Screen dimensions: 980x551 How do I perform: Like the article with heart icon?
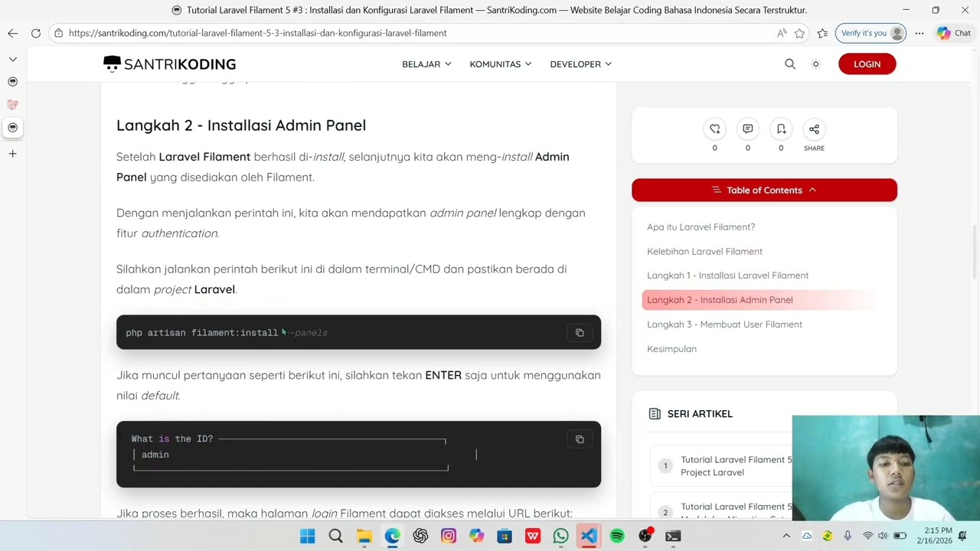(x=715, y=129)
